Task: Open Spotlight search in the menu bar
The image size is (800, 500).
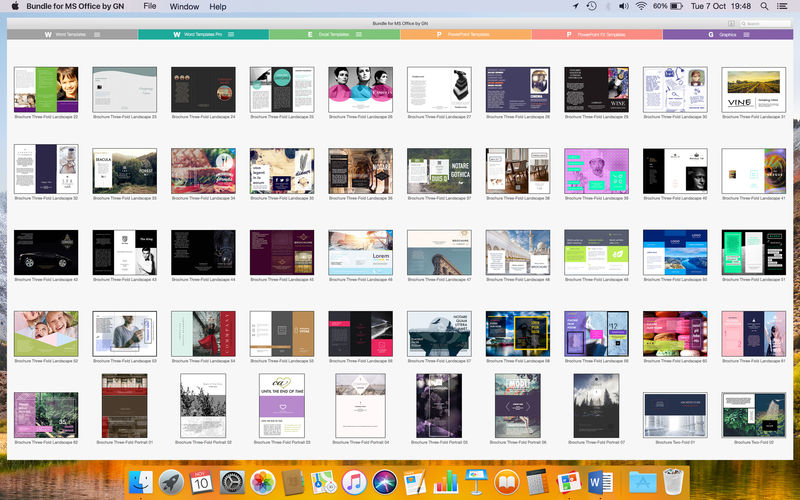Action: click(x=764, y=6)
